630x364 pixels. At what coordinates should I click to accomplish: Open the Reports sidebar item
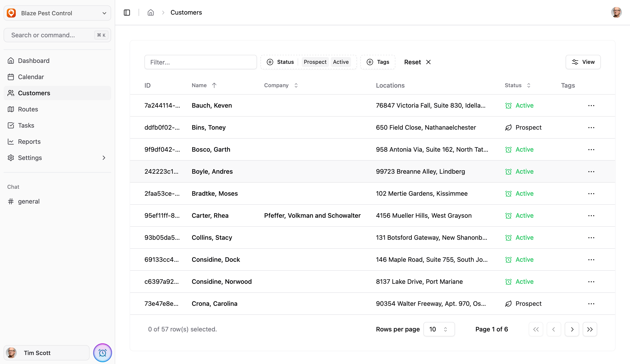click(x=29, y=142)
